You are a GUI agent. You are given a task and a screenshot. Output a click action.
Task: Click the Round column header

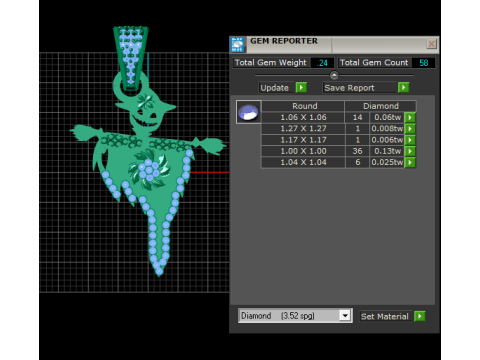[303, 106]
